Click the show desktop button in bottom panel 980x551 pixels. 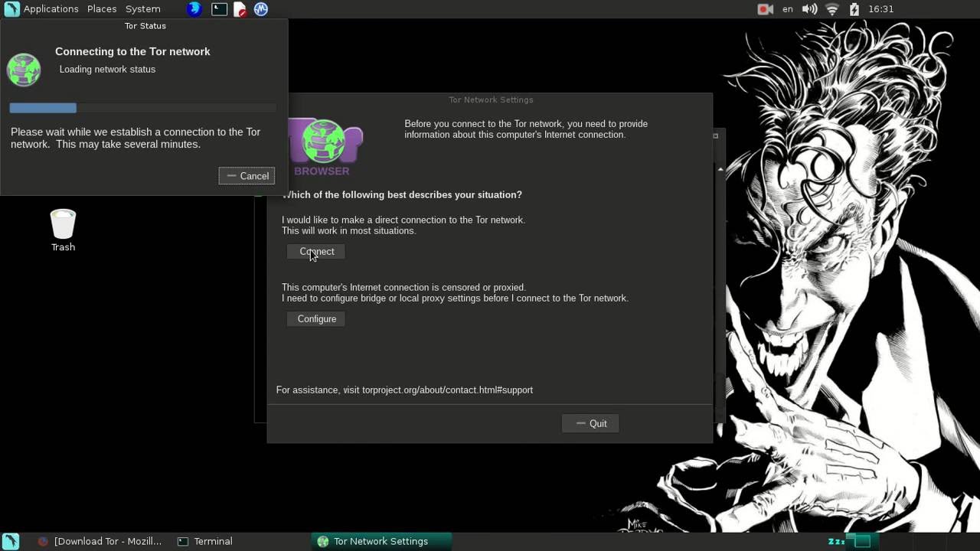tap(11, 541)
